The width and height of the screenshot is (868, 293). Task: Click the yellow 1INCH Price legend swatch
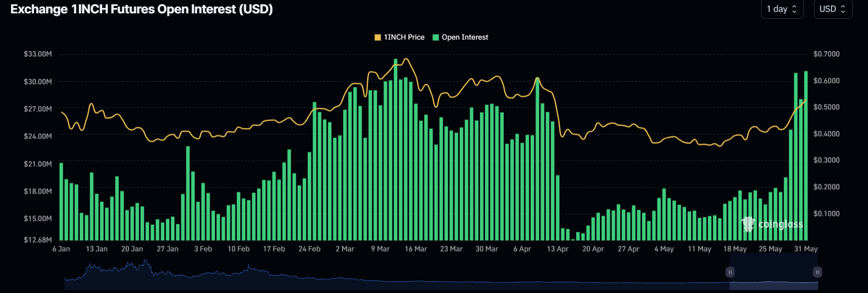click(378, 37)
